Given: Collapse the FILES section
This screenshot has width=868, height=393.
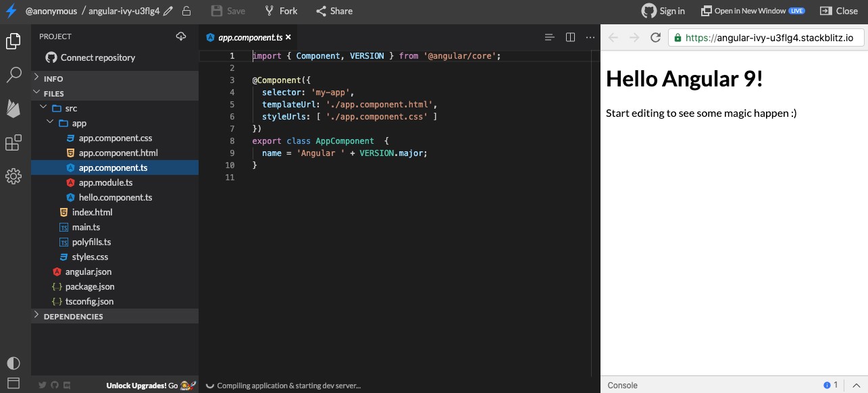Looking at the screenshot, I should pyautogui.click(x=115, y=93).
